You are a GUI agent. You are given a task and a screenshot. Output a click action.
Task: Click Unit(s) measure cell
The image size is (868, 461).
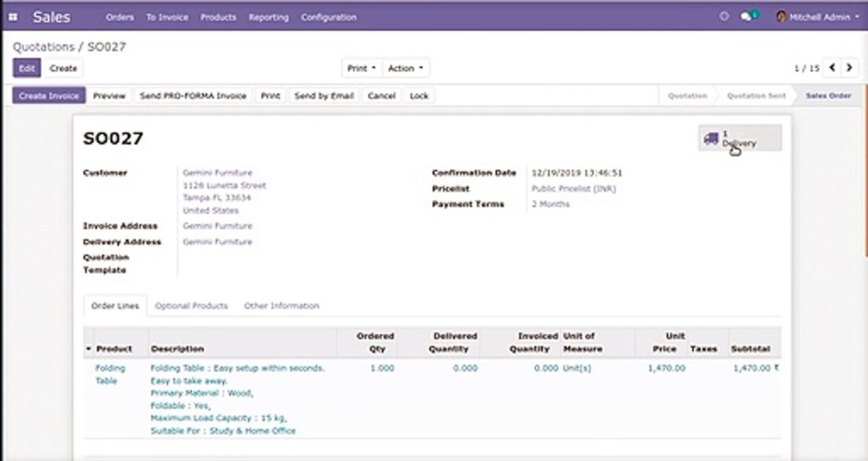tap(577, 368)
